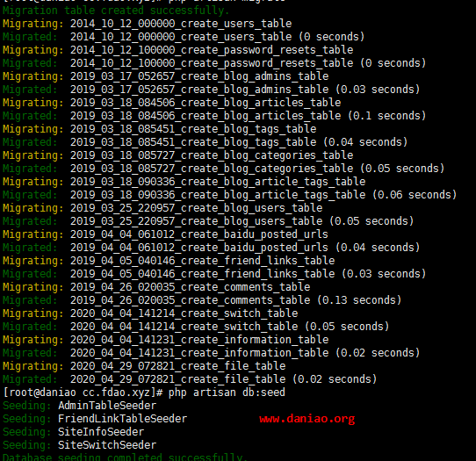Click the SiteSwitchSeeder output line
The image size is (476, 461).
80,445
